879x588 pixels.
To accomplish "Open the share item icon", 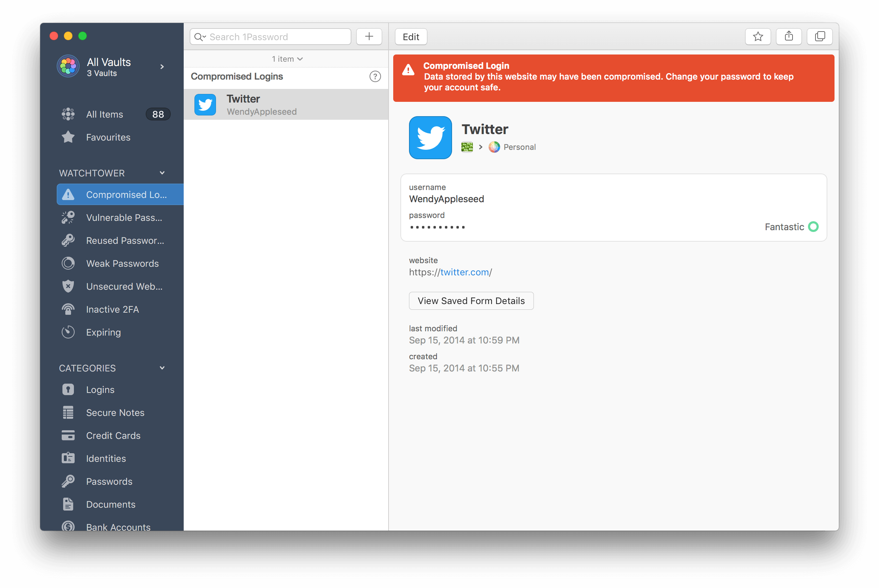I will pyautogui.click(x=789, y=36).
